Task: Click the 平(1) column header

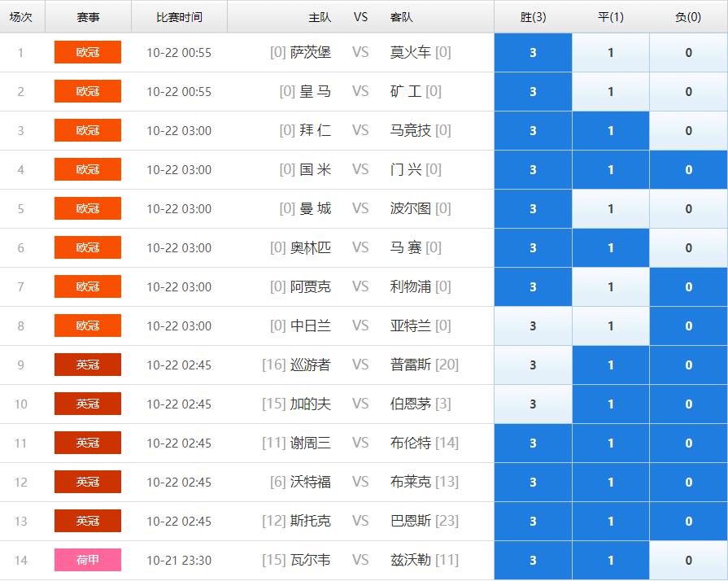Action: click(611, 17)
